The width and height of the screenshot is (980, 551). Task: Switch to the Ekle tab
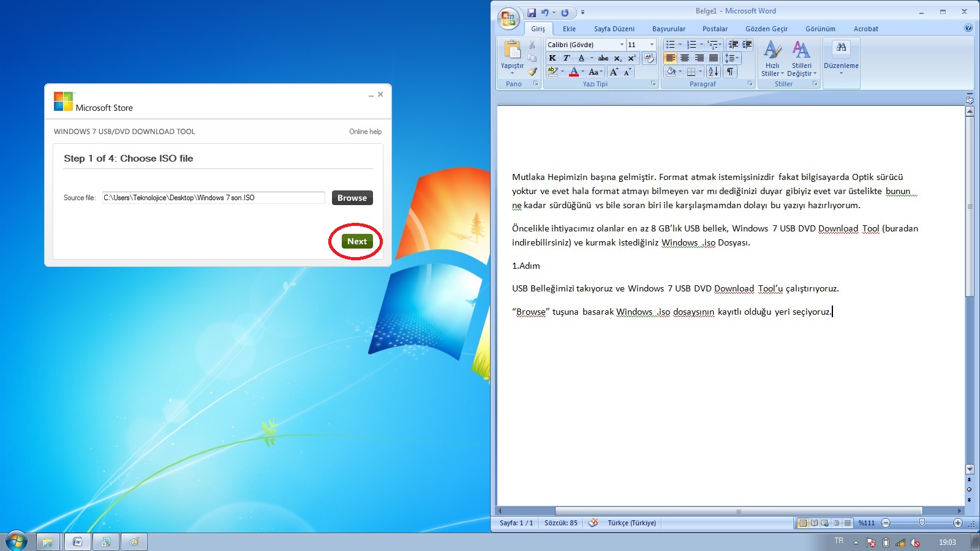[569, 29]
